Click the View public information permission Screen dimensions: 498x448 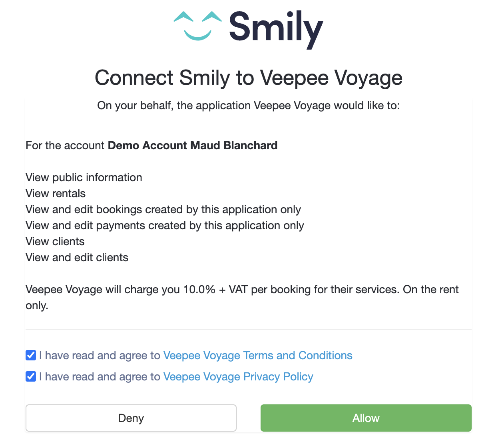84,177
